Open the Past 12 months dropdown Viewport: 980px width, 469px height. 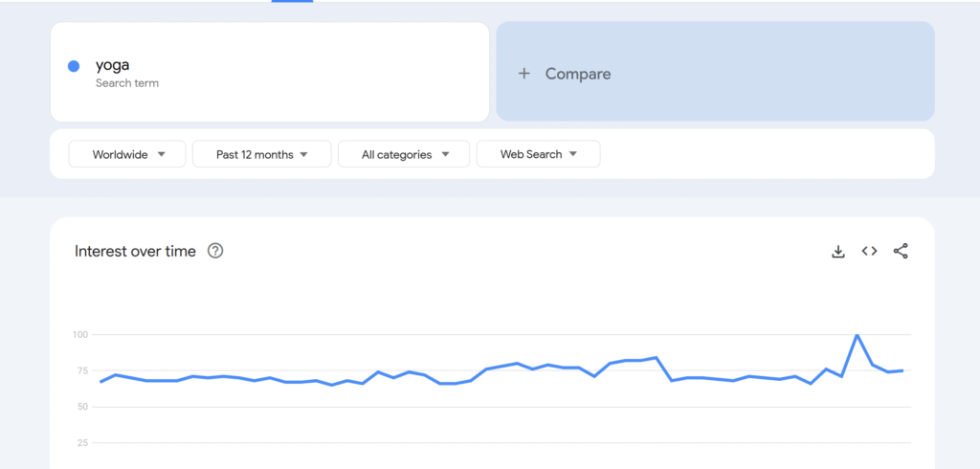click(262, 154)
